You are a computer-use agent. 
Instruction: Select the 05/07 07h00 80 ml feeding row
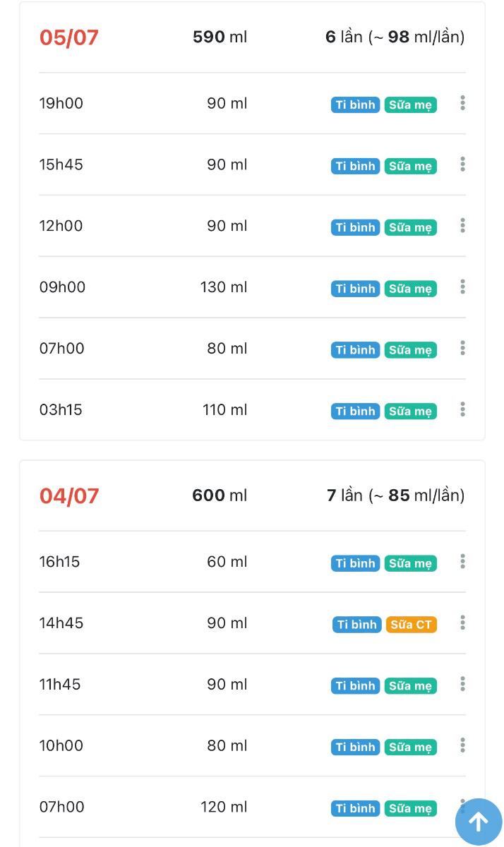click(x=176, y=349)
